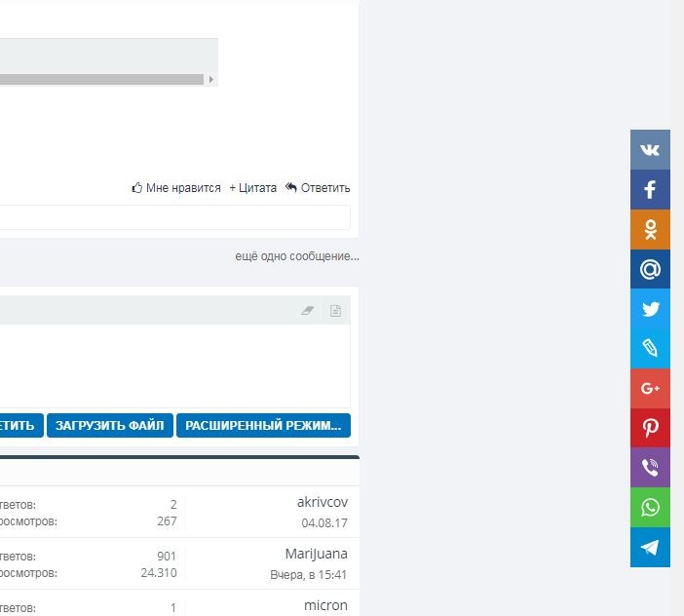Image resolution: width=684 pixels, height=616 pixels.
Task: Click ЗАГРУЗИТЬ ФАЙЛ button
Action: tap(110, 425)
